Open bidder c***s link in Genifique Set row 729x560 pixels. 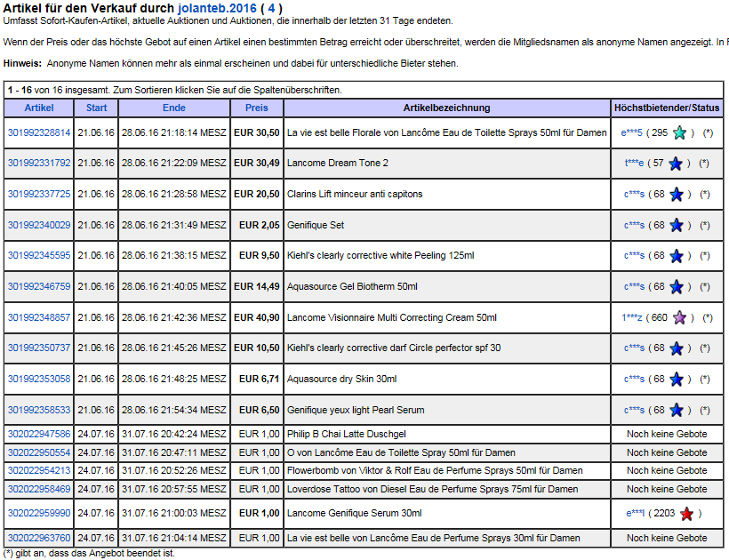pyautogui.click(x=634, y=226)
